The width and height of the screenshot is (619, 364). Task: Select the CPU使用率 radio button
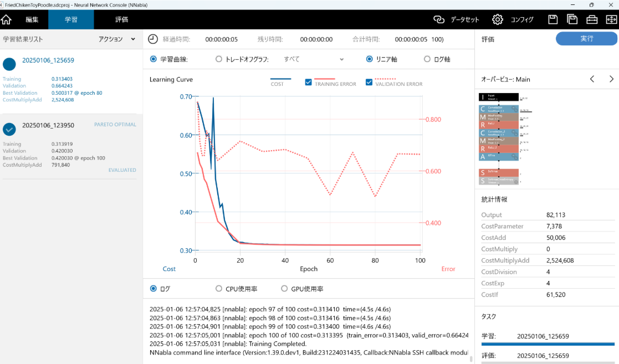tap(219, 289)
